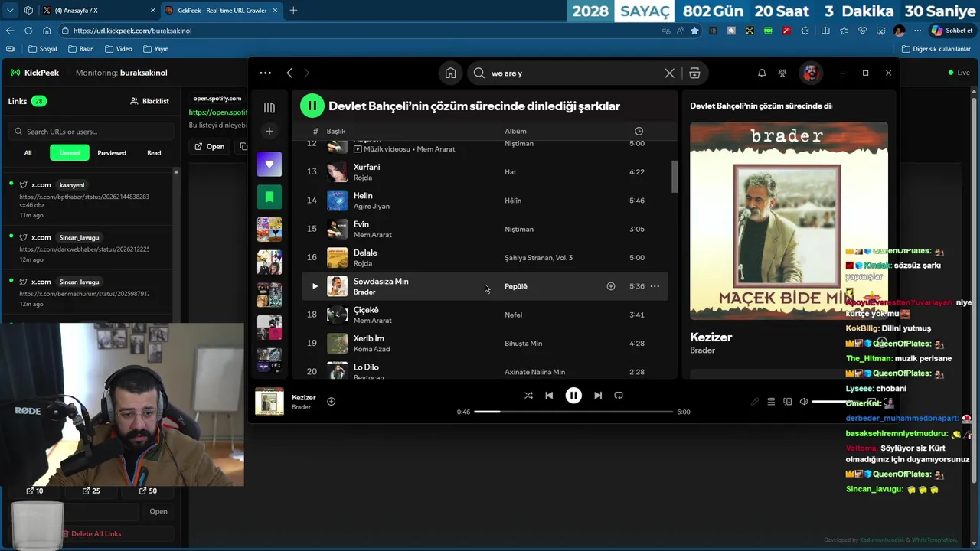This screenshot has height=551, width=980.
Task: Open a new browser tab
Action: 293,10
